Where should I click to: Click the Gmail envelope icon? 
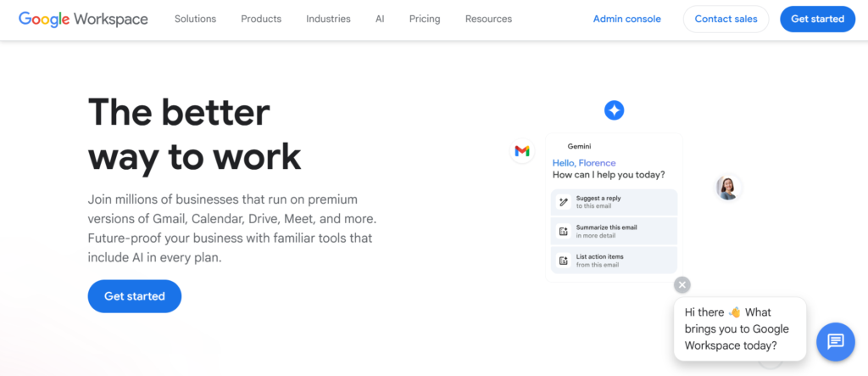522,151
